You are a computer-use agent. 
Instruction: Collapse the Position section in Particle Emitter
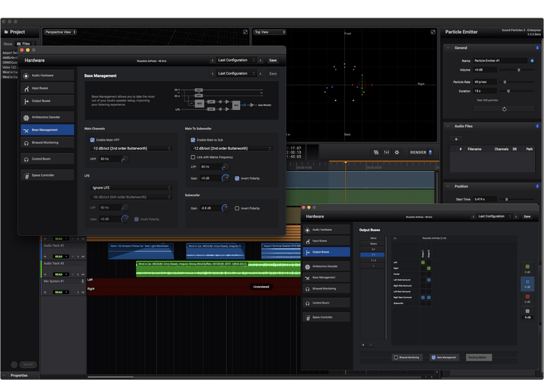[x=448, y=185]
